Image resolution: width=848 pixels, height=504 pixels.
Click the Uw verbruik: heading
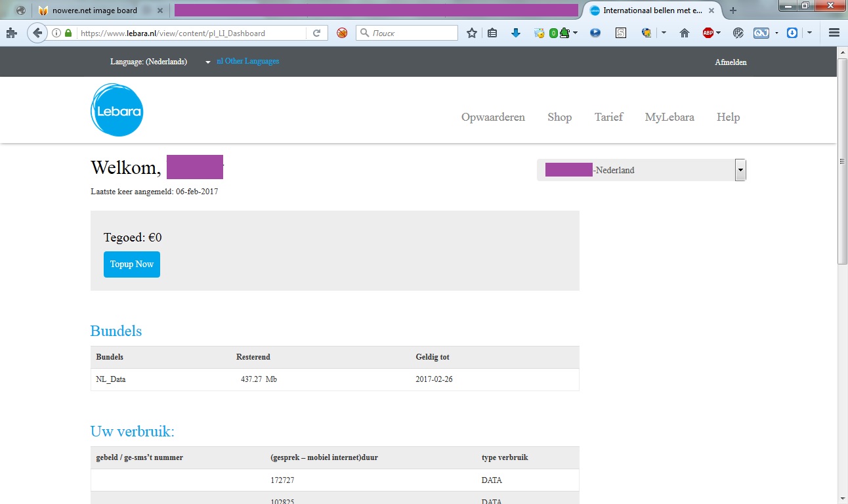tap(133, 432)
